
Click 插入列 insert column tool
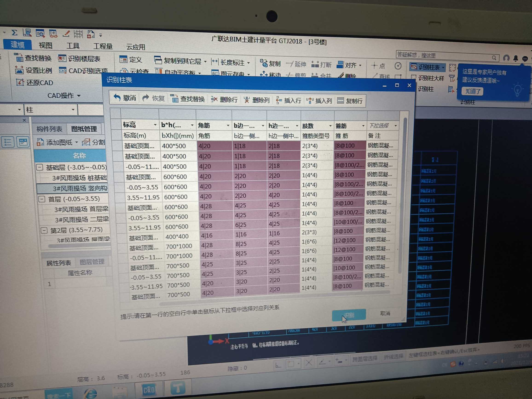[x=319, y=101]
